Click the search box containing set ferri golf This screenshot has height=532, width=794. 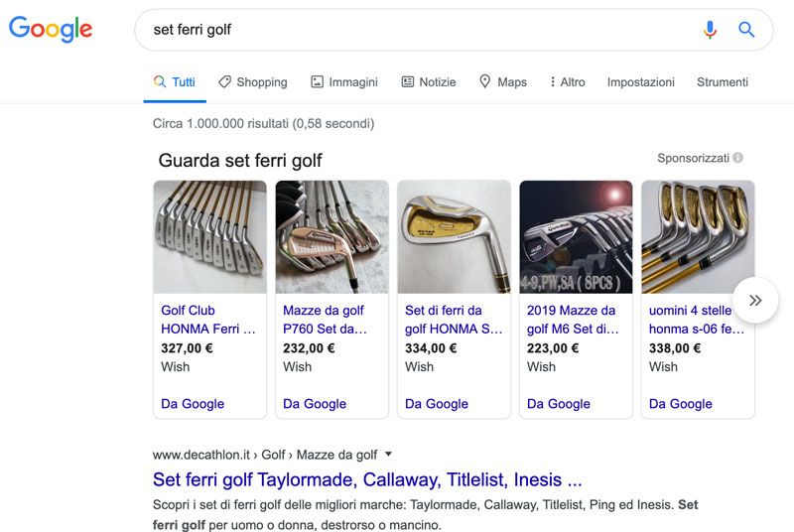pyautogui.click(x=417, y=30)
